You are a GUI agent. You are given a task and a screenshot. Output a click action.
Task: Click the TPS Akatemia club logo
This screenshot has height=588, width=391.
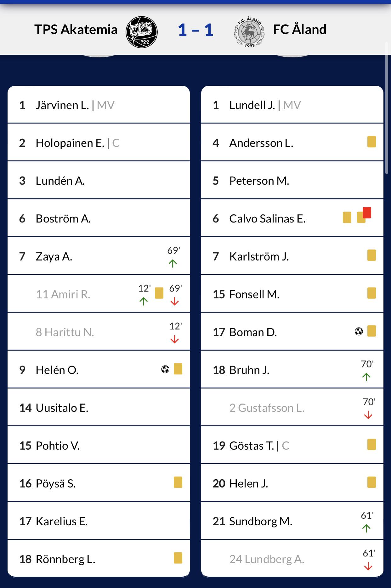coord(142,32)
